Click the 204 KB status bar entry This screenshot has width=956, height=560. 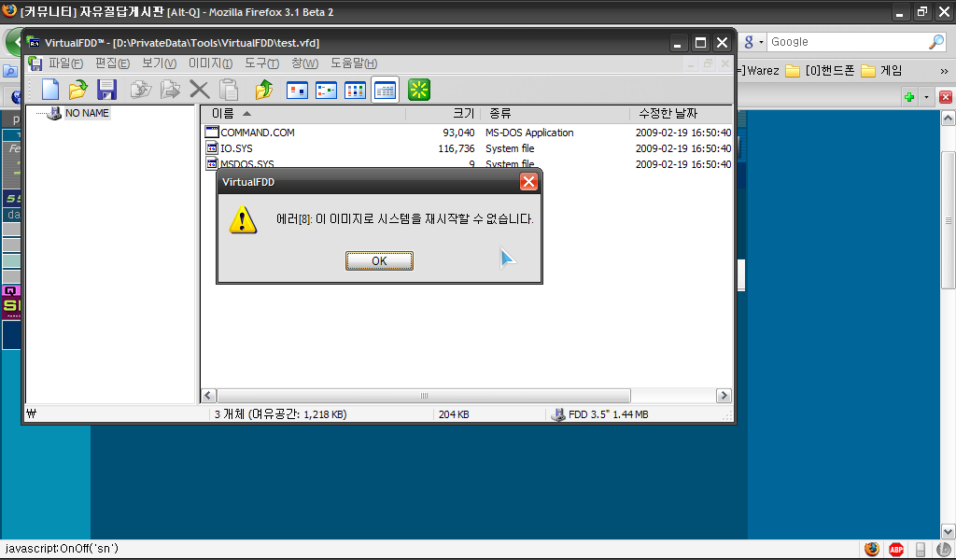454,414
